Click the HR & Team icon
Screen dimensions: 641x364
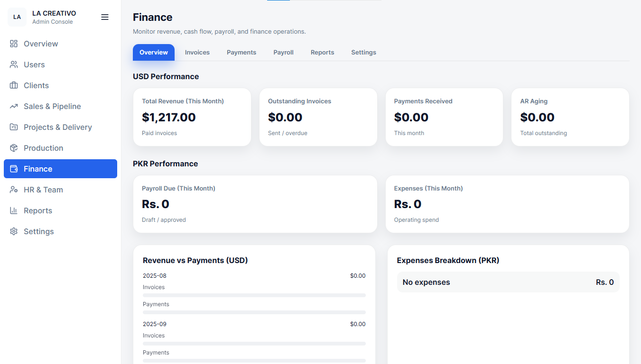point(14,190)
